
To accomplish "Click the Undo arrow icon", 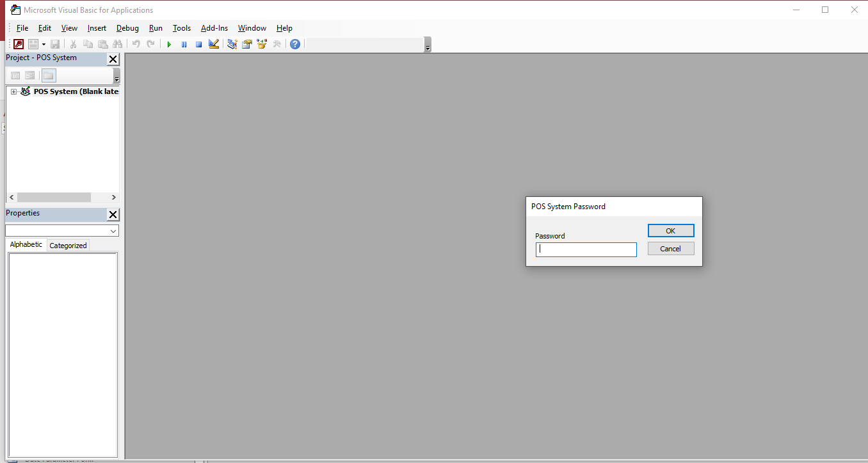I will point(136,44).
